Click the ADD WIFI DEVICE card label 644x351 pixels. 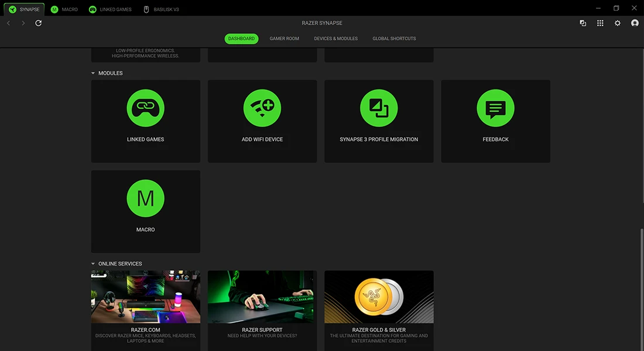[x=262, y=139]
